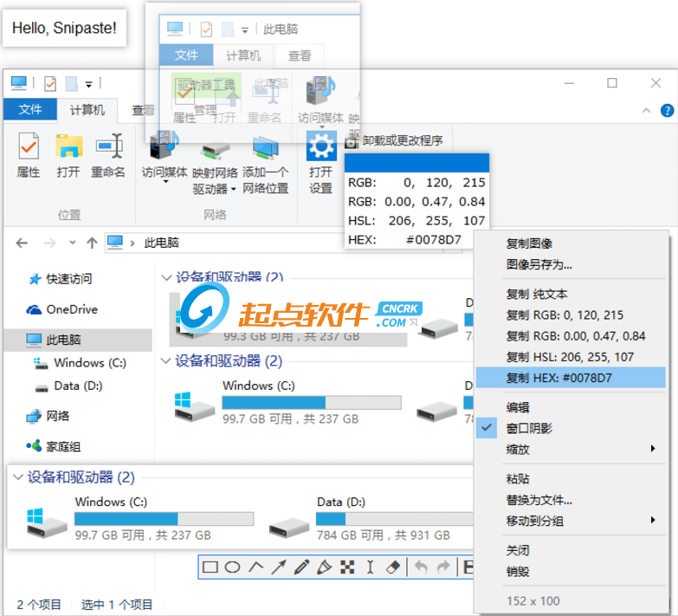Click the OneDrive cloud item in sidebar
Image resolution: width=678 pixels, height=616 pixels.
pyautogui.click(x=61, y=309)
